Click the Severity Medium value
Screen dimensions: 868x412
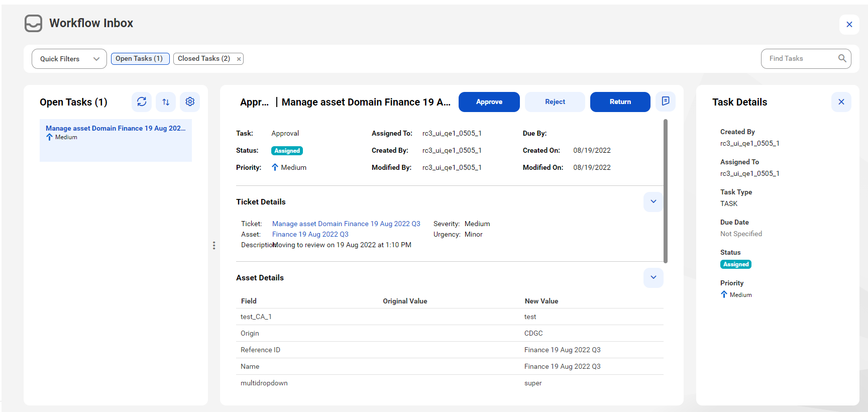coord(477,224)
